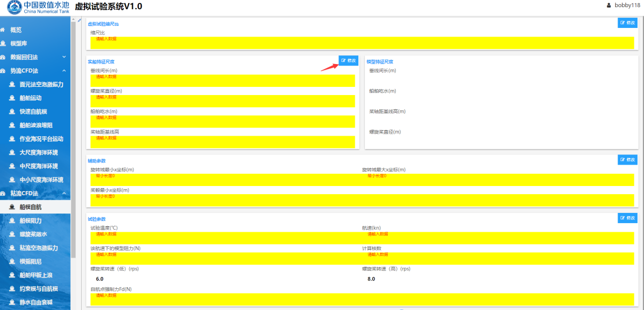Screen dimensions: 644x310
Task: Select the 船模自航 menu item
Action: point(30,207)
